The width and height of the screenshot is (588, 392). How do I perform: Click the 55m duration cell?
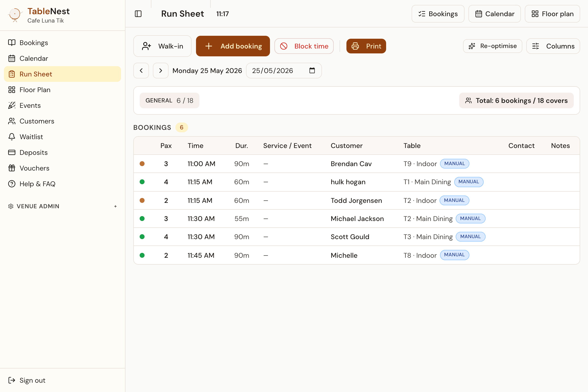coord(242,219)
